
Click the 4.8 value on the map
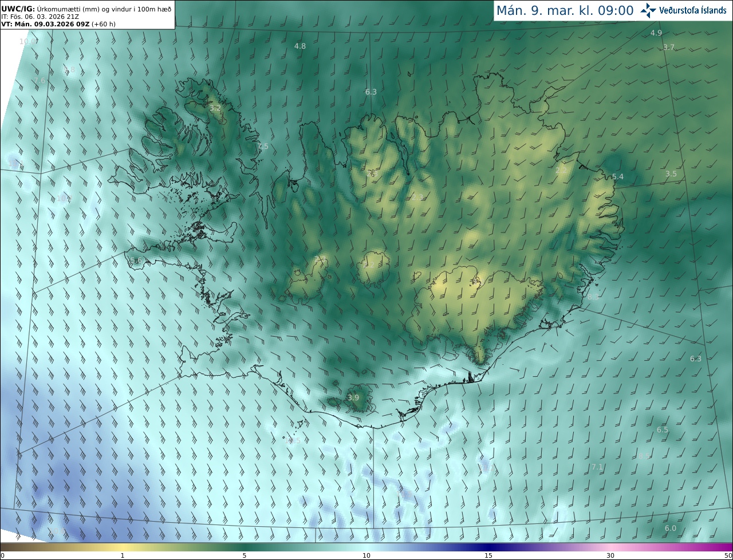tap(300, 46)
